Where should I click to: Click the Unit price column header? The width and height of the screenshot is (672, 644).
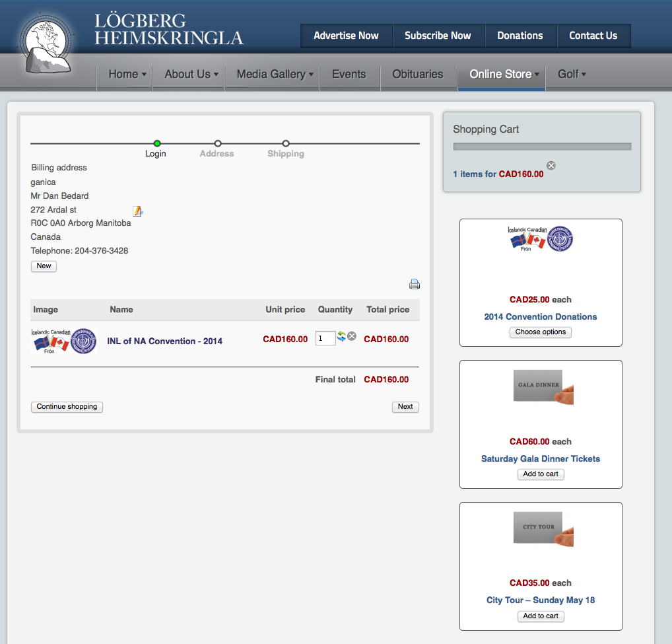pos(285,309)
